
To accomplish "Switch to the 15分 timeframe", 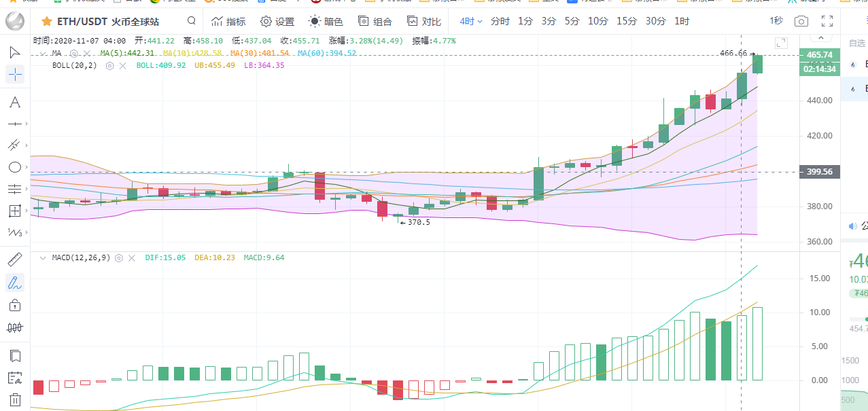I will [x=626, y=21].
